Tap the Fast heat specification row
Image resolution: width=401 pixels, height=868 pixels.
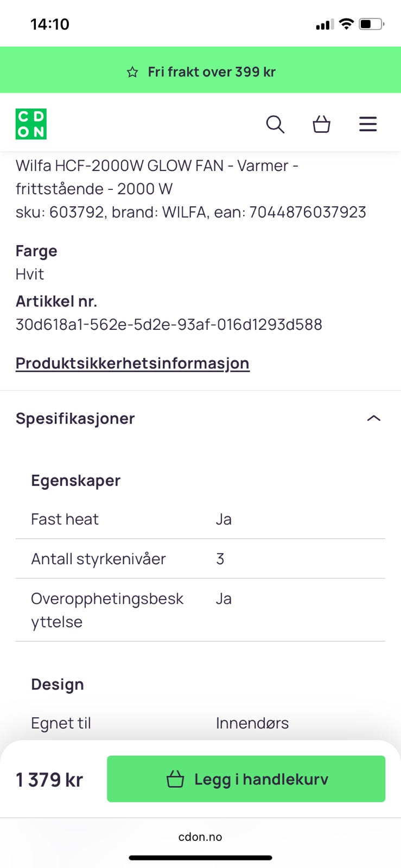point(200,519)
